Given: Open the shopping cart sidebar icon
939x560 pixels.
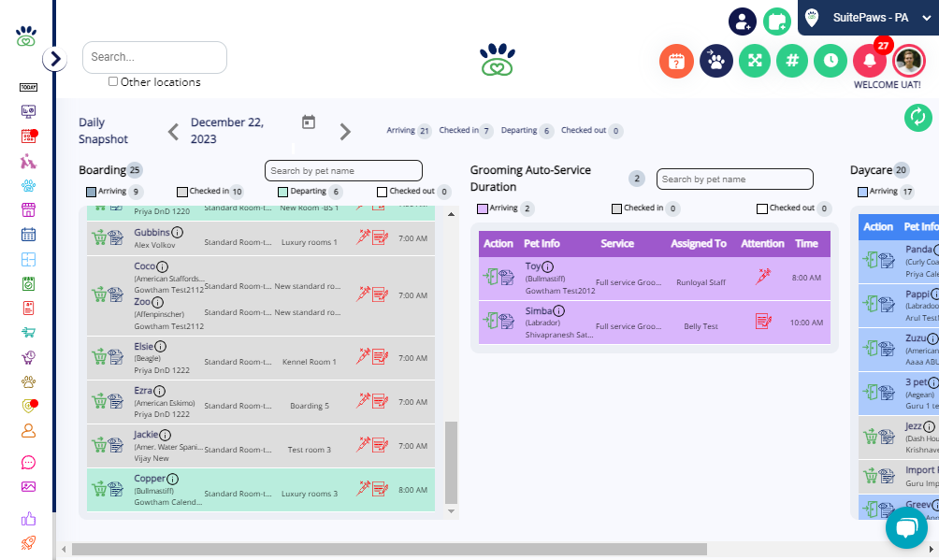Looking at the screenshot, I should (x=28, y=332).
